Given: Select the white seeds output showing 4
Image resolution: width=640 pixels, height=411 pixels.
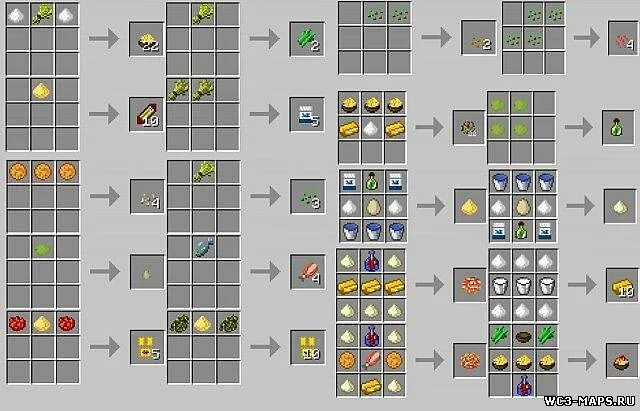Looking at the screenshot, I should [x=147, y=197].
